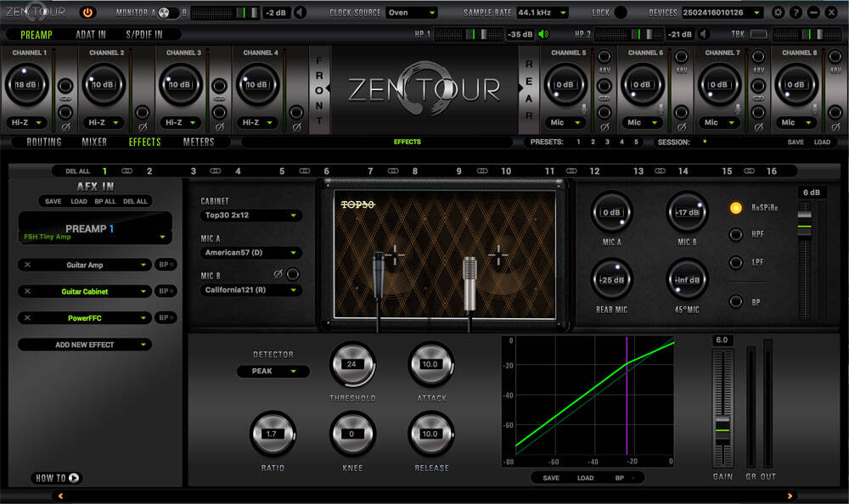Bypass the Guitar Amp effect BP
Viewport: 849px width, 504px height.
pyautogui.click(x=166, y=265)
